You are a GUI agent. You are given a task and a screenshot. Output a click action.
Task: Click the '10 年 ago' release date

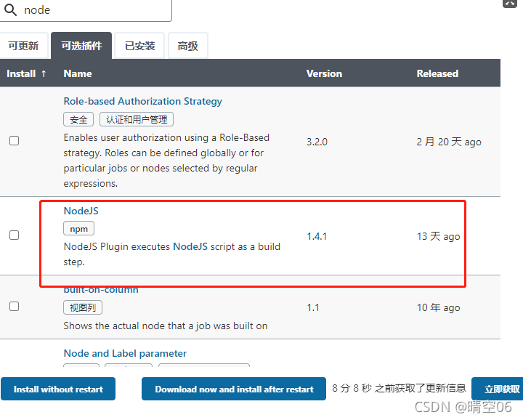tap(438, 307)
